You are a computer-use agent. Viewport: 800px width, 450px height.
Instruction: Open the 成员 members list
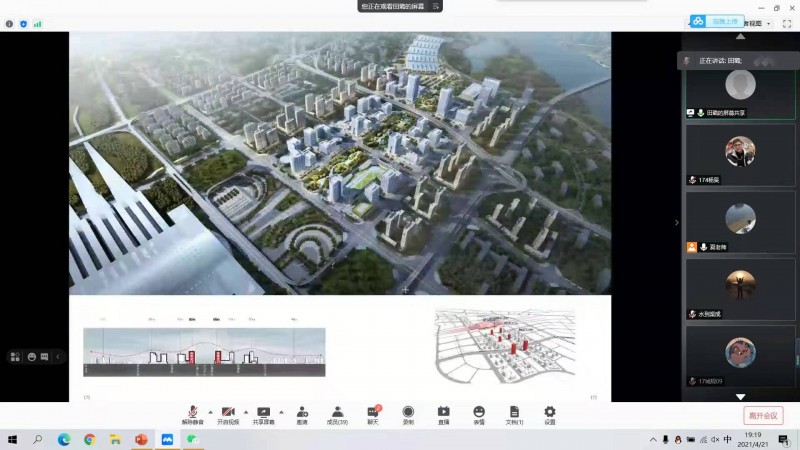coord(338,413)
